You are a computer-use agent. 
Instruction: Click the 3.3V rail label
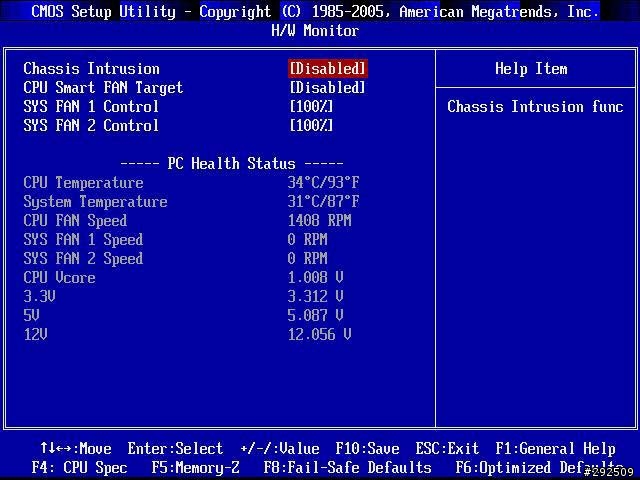(x=39, y=296)
